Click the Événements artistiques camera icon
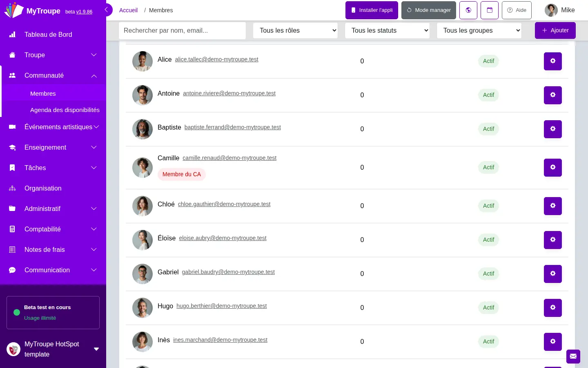Screen dimensions: 588x368 [12, 127]
